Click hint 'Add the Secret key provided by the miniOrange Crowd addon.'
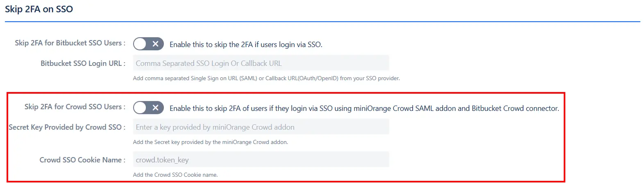Viewport: 644px width, 189px height. click(x=211, y=142)
